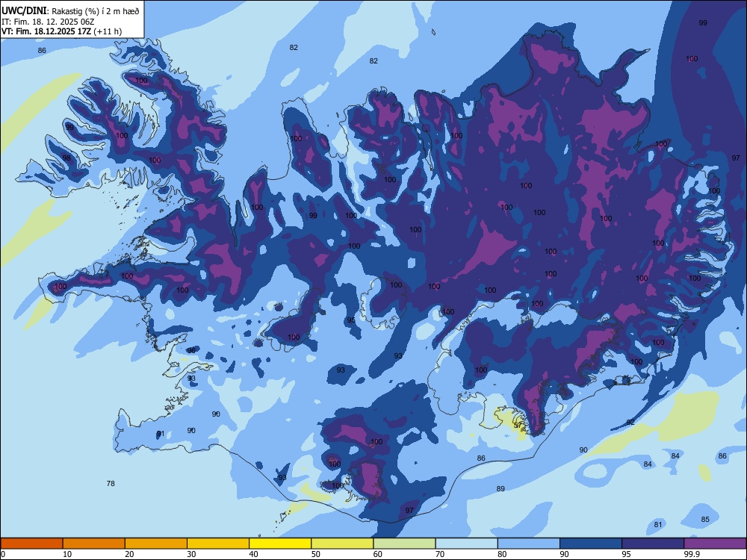Image resolution: width=747 pixels, height=560 pixels.
Task: Click the 60–70 light green legend swatch
Action: pos(404,544)
